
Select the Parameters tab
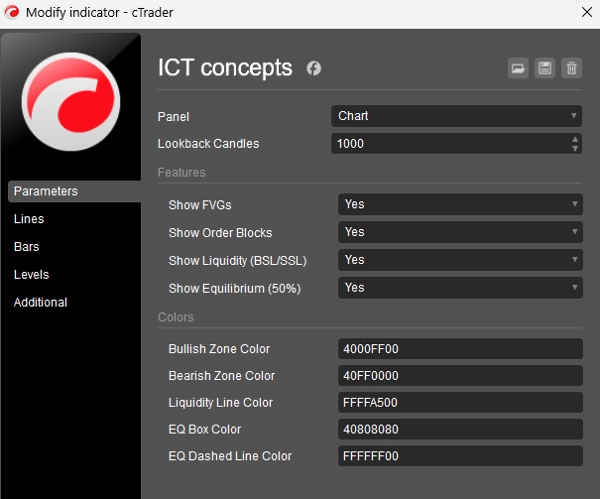point(74,191)
